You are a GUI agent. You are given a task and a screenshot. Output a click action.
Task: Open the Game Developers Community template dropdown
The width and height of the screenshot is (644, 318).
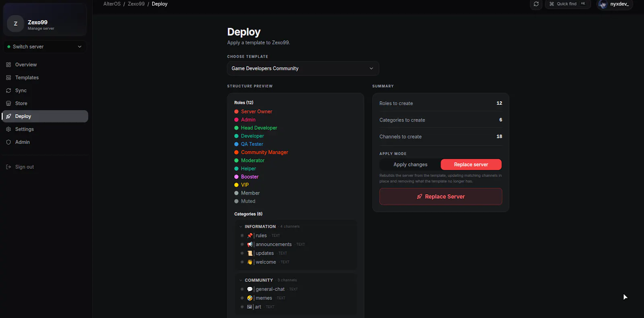tap(303, 69)
